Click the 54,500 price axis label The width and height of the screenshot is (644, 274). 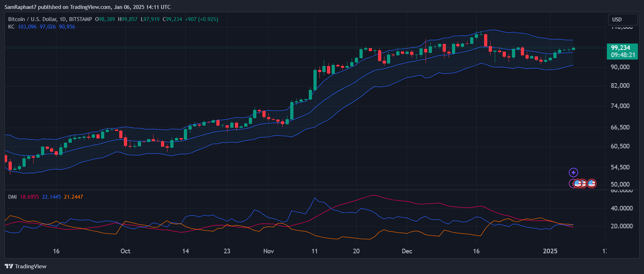click(x=620, y=167)
